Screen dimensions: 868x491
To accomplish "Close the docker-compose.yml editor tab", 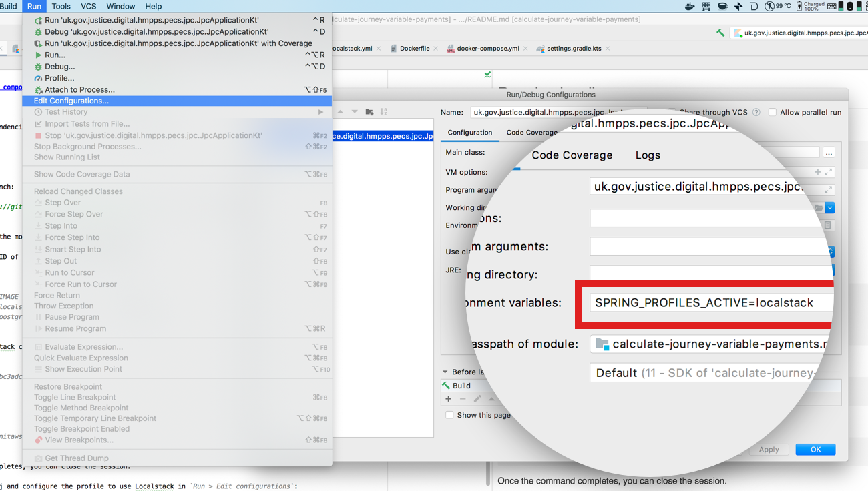I will pyautogui.click(x=525, y=49).
